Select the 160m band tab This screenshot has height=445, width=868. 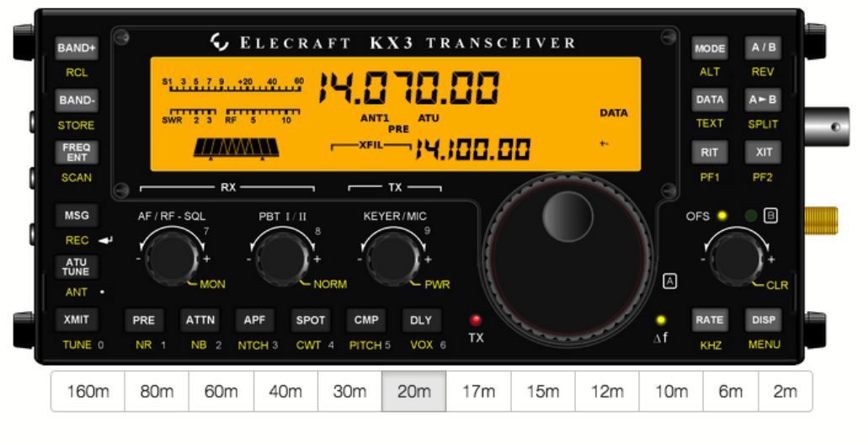coord(88,391)
